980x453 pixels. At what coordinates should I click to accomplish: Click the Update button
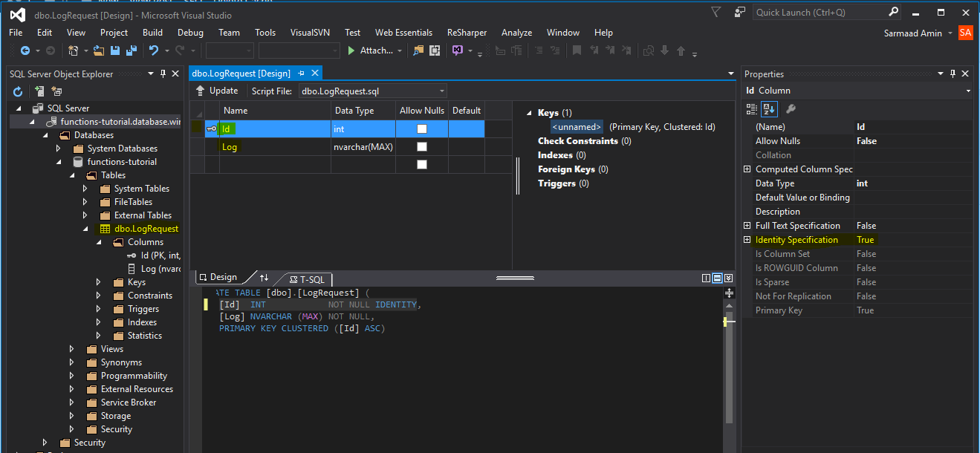tap(216, 91)
